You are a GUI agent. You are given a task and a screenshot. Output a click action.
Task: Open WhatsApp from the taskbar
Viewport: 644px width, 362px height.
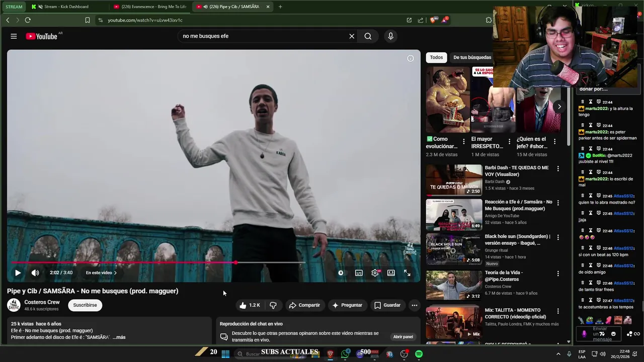(345, 354)
